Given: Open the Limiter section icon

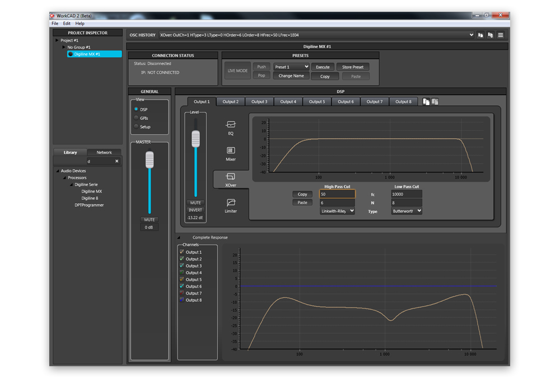Looking at the screenshot, I should (x=231, y=203).
